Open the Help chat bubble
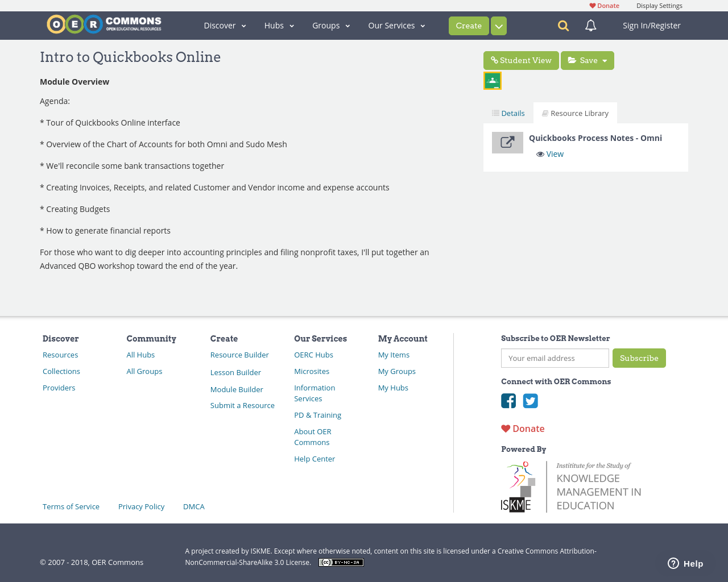728x582 pixels. coord(684,563)
